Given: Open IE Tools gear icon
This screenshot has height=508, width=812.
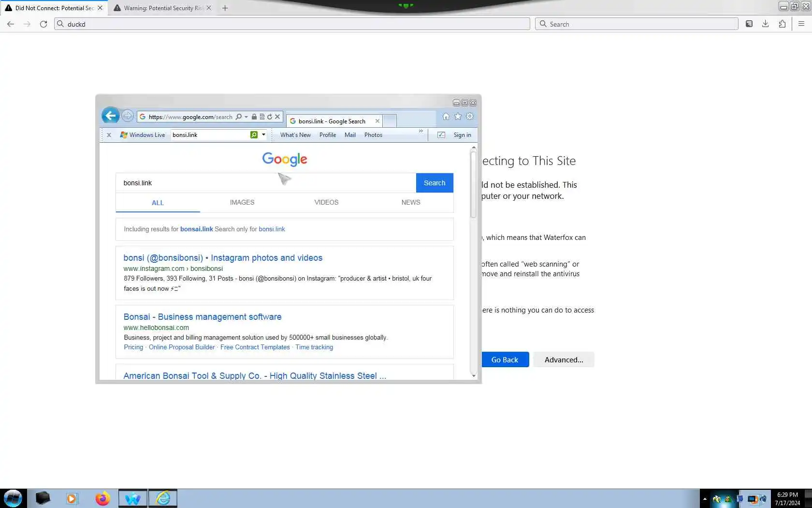Looking at the screenshot, I should 470,116.
